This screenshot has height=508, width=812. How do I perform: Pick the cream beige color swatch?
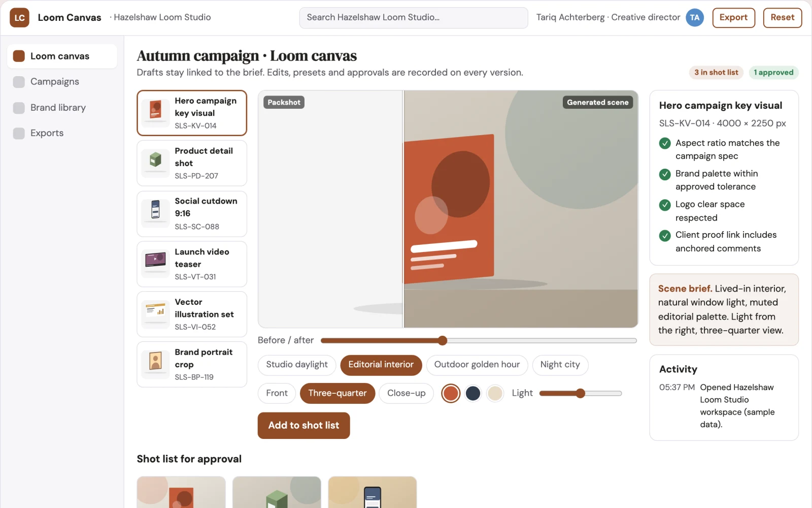pos(495,393)
